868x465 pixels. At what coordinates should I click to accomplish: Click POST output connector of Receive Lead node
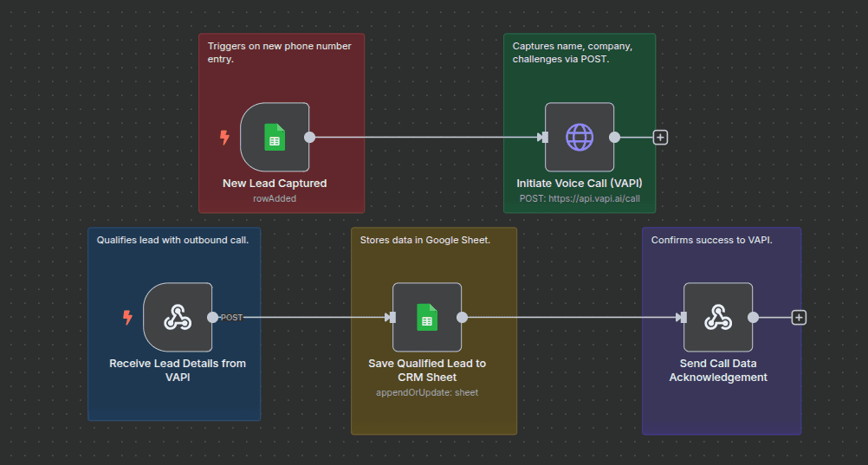pyautogui.click(x=212, y=317)
